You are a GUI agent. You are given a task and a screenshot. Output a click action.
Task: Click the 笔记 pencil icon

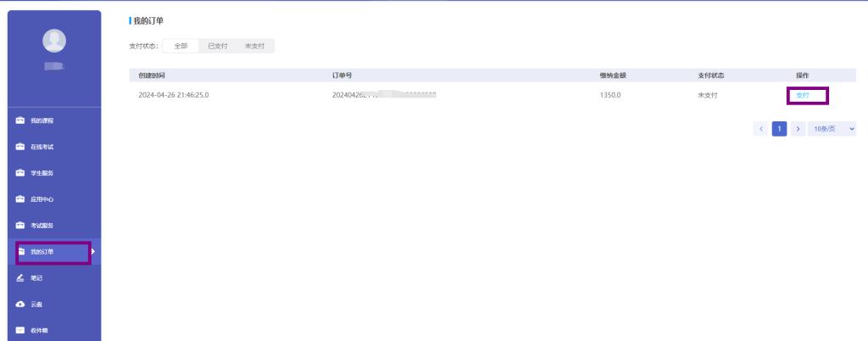click(x=21, y=277)
